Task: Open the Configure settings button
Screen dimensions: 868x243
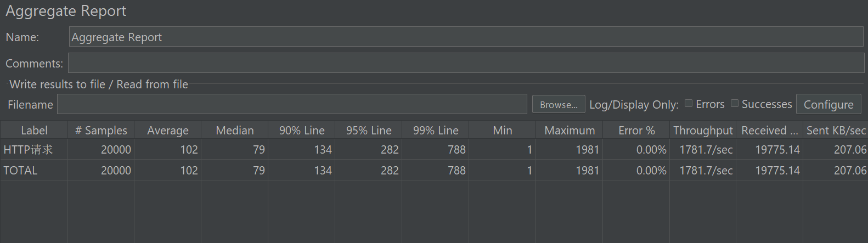Action: pos(828,104)
